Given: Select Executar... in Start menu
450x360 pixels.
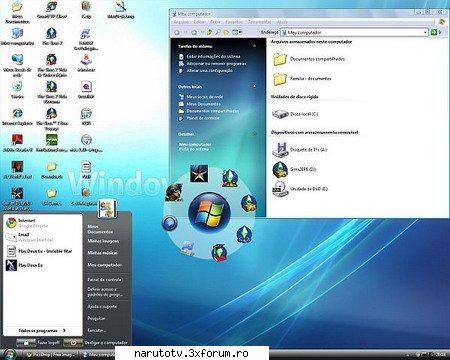Looking at the screenshot, I should pyautogui.click(x=97, y=330).
